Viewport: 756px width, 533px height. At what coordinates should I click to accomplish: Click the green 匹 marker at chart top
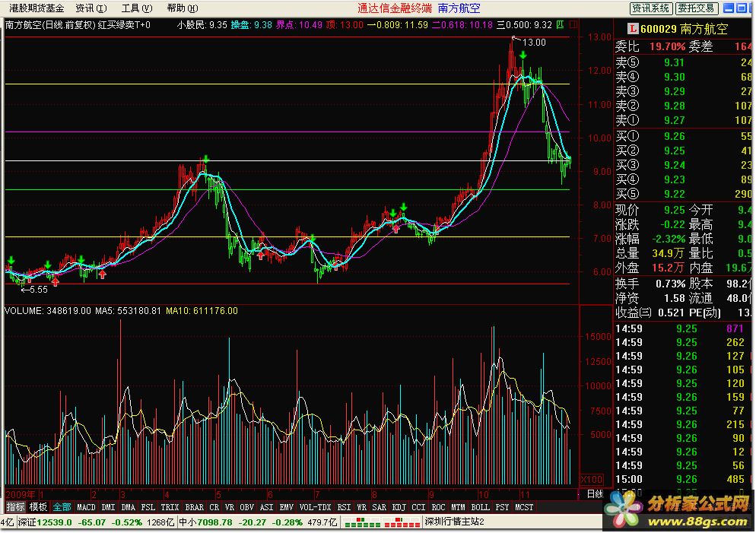(560, 24)
